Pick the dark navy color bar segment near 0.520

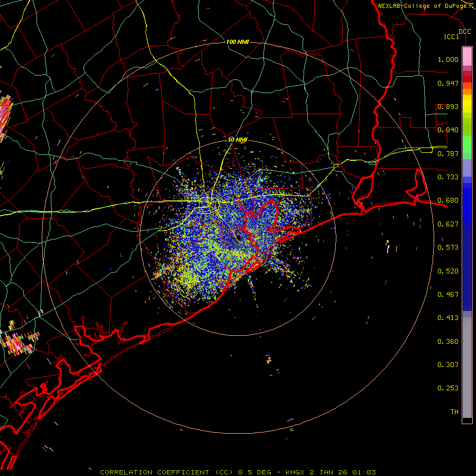tap(467, 270)
